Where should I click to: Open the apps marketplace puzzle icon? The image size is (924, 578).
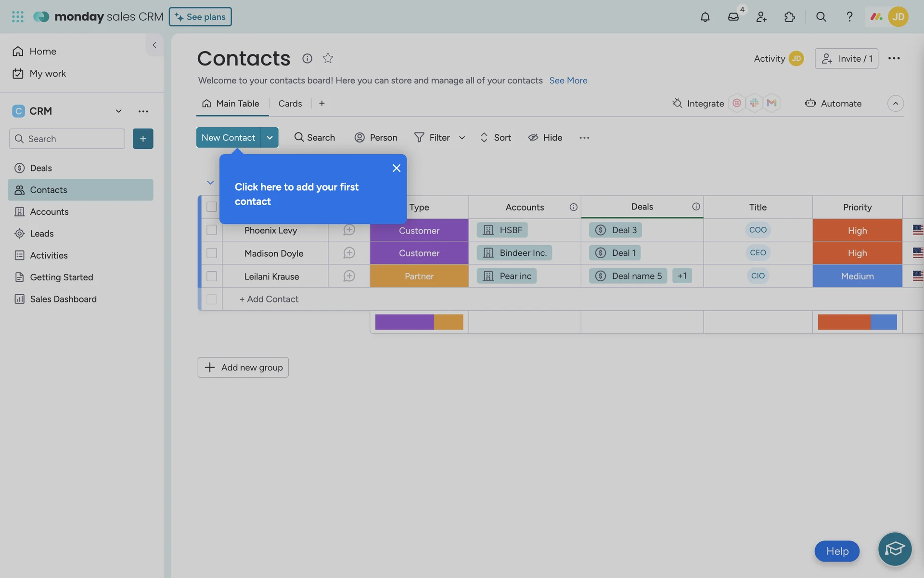(790, 17)
